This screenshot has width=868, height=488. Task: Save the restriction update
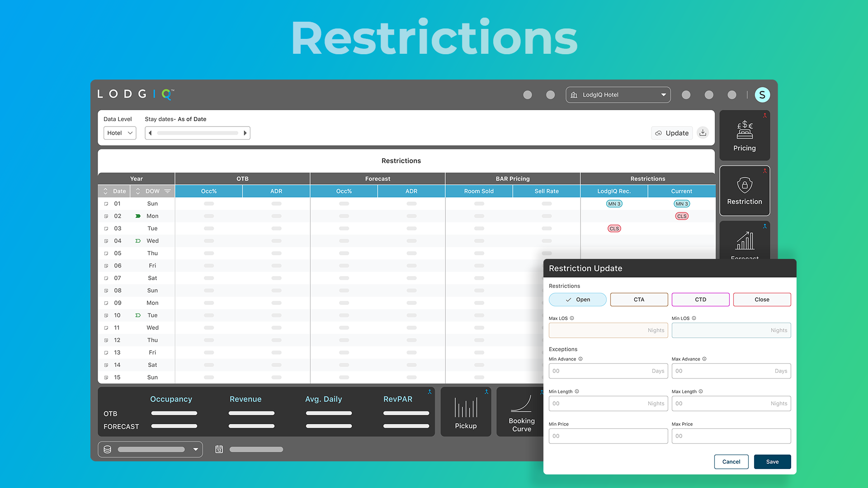click(x=772, y=462)
